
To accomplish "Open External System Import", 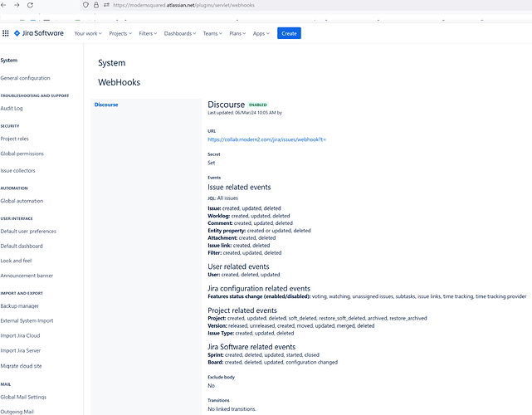I will pos(27,320).
